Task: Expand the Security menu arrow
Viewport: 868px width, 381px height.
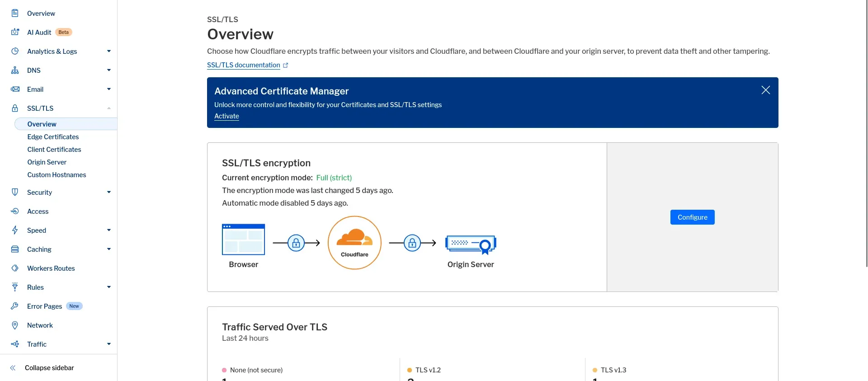Action: pos(109,192)
